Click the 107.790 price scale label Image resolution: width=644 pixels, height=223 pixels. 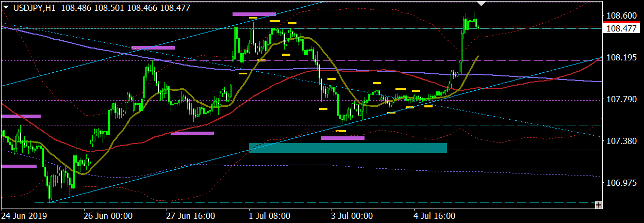[x=621, y=99]
